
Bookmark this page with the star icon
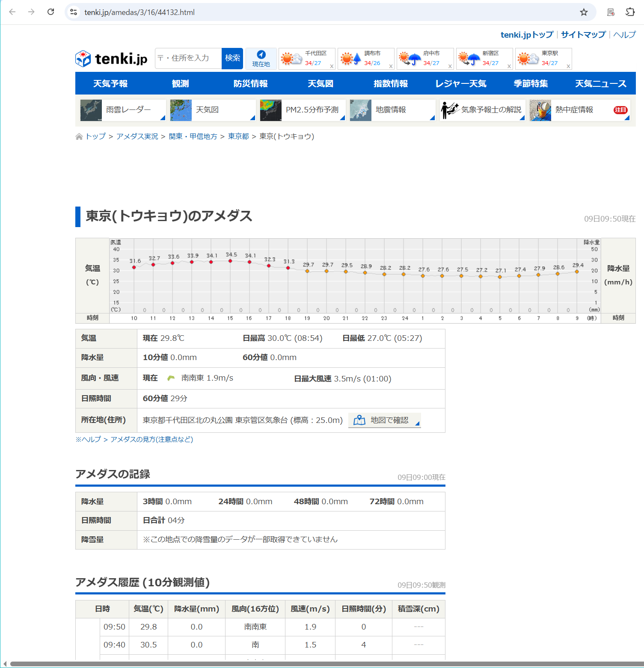tap(584, 12)
